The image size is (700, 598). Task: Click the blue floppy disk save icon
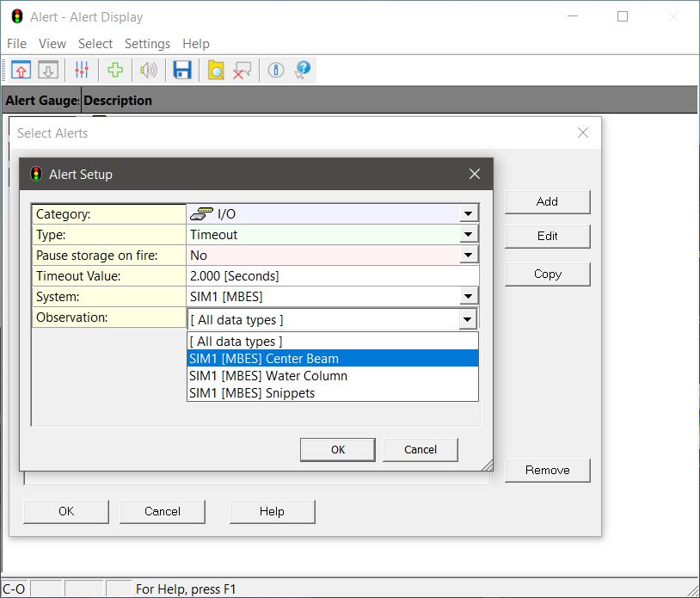[182, 71]
